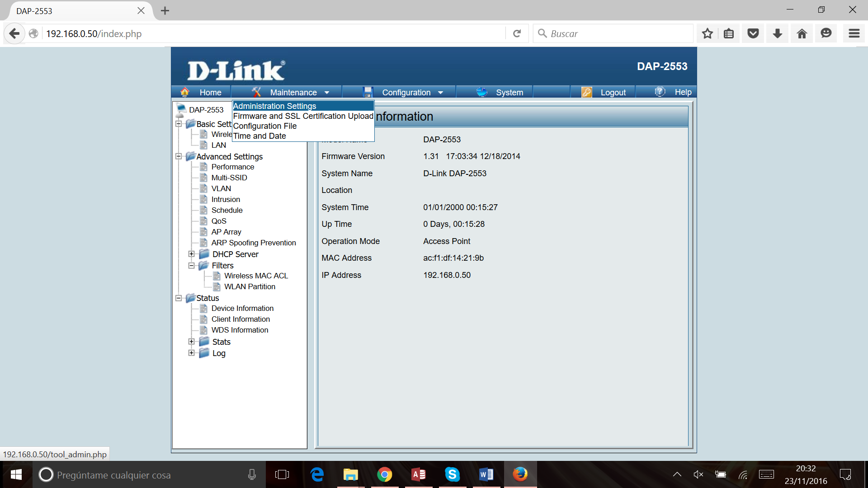The image size is (868, 488).
Task: Choose Time and Date menu entry
Action: (x=259, y=136)
